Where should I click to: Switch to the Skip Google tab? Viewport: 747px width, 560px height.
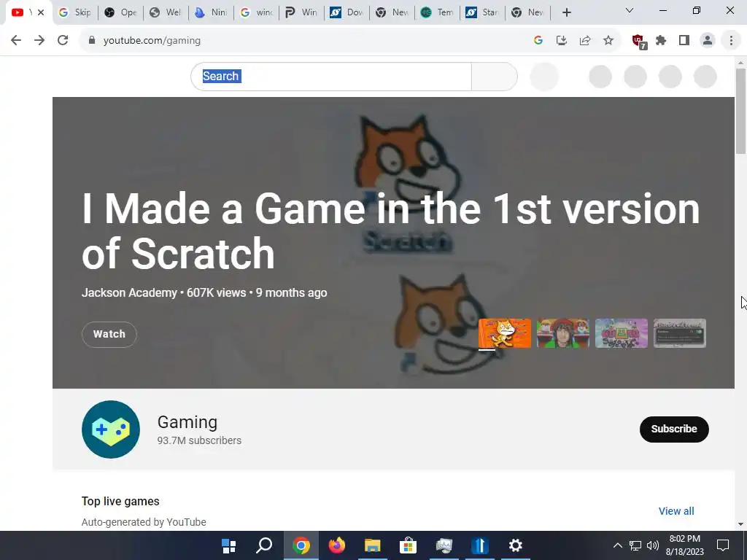[75, 12]
